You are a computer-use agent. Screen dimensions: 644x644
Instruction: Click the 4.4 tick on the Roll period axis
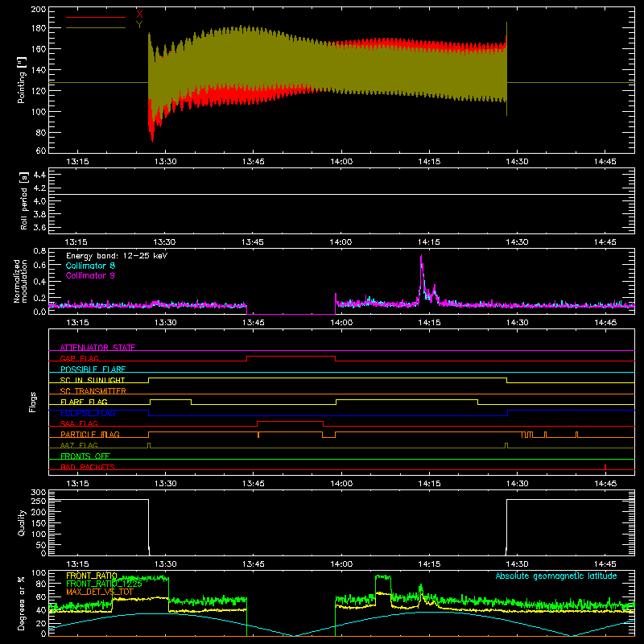click(39, 175)
